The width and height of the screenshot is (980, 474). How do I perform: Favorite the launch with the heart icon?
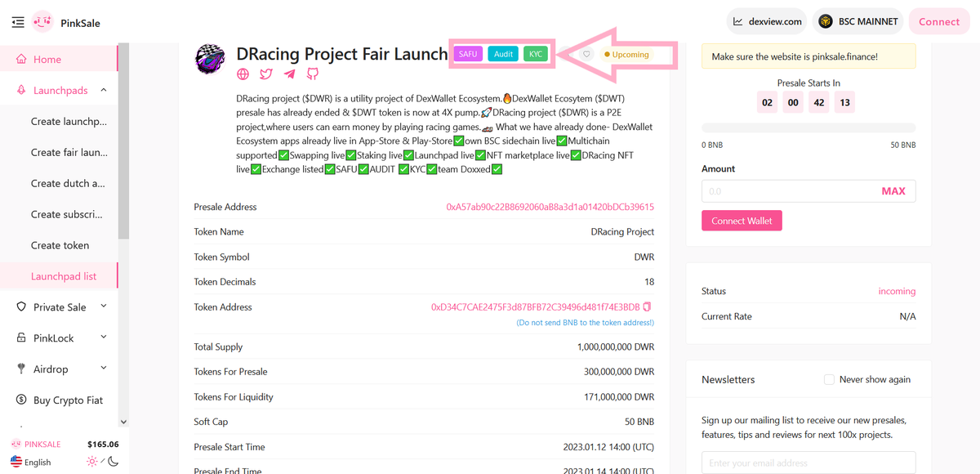click(x=586, y=54)
